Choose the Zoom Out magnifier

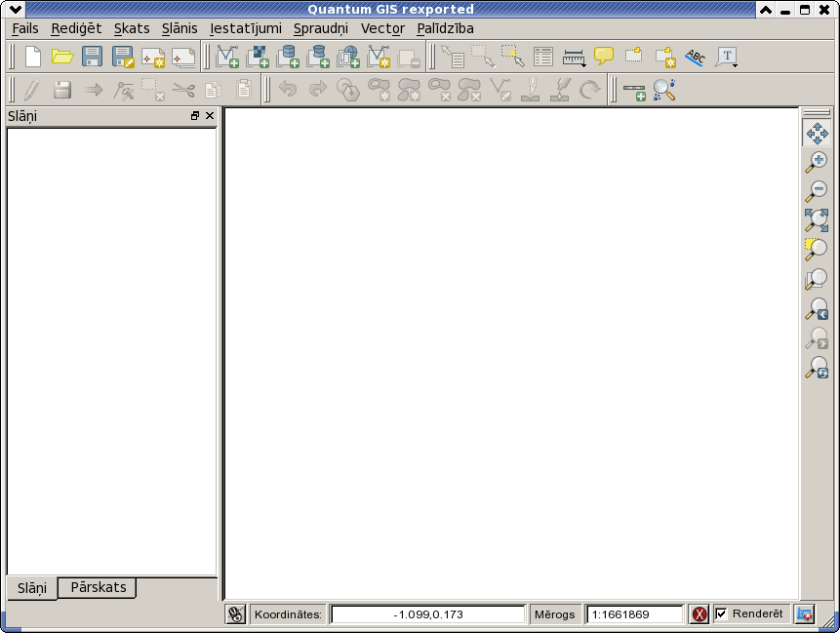[817, 191]
